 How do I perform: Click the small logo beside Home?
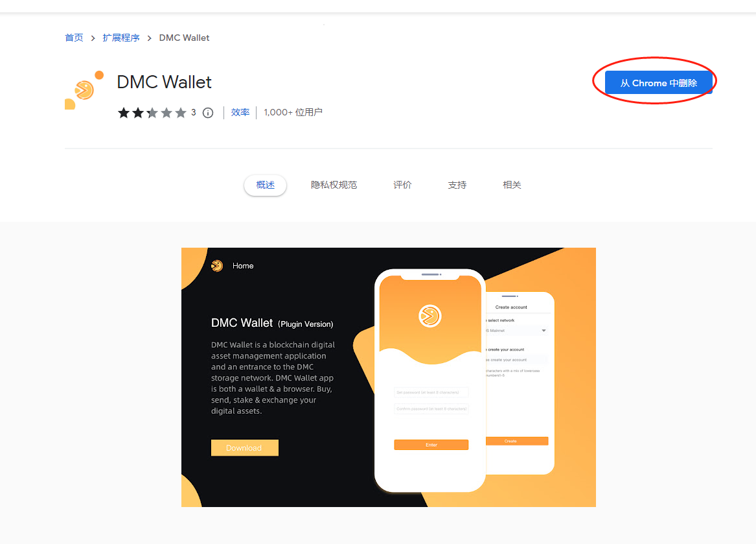(217, 265)
